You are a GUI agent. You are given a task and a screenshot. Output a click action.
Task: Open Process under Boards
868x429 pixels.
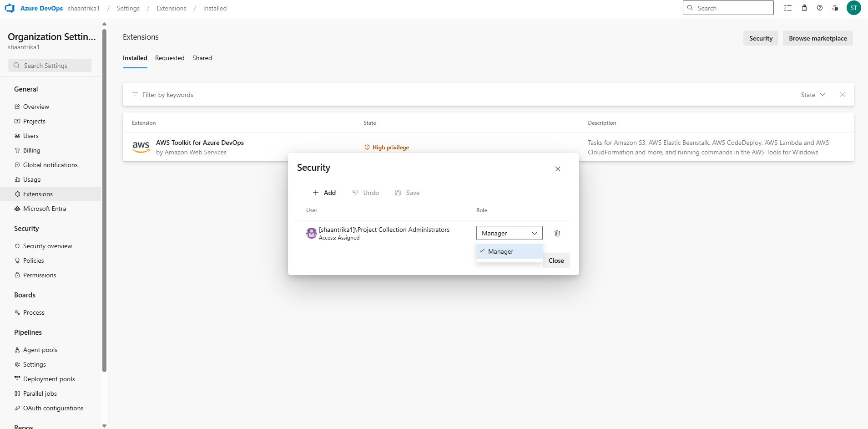[x=34, y=312]
